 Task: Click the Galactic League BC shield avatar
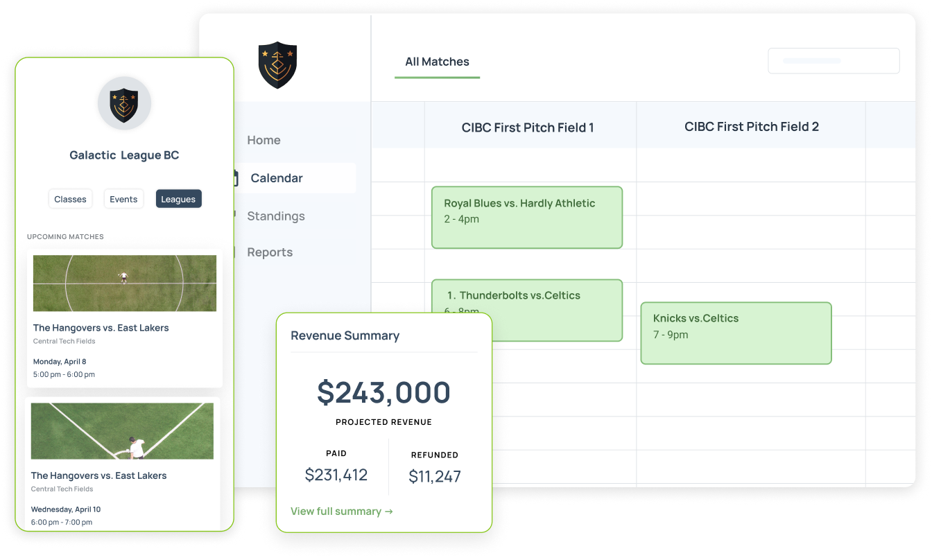click(x=124, y=103)
